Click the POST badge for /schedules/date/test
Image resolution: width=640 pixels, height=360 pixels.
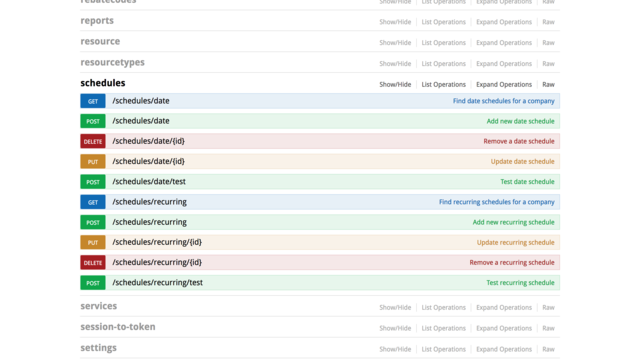pyautogui.click(x=93, y=182)
